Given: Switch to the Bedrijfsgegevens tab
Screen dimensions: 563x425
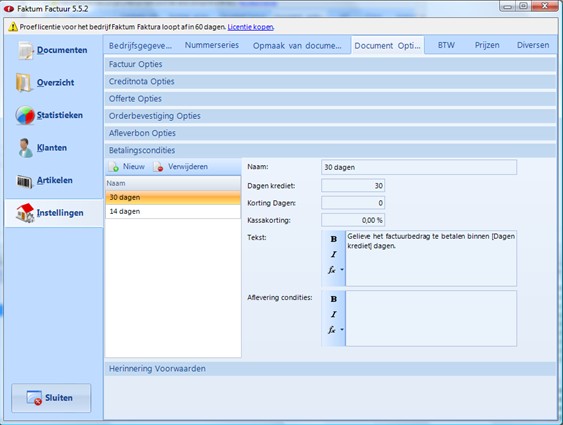Looking at the screenshot, I should point(140,46).
